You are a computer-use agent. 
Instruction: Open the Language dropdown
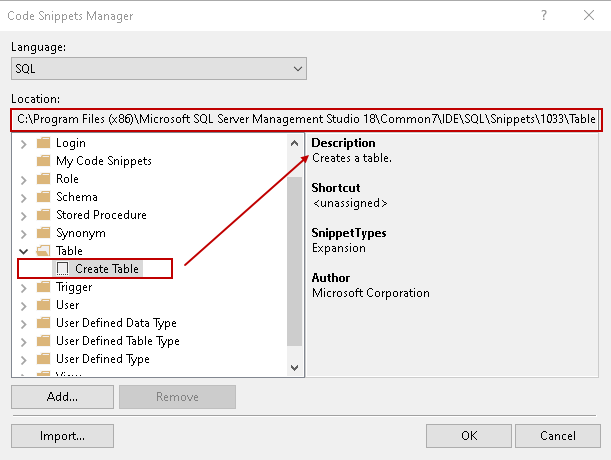click(297, 69)
